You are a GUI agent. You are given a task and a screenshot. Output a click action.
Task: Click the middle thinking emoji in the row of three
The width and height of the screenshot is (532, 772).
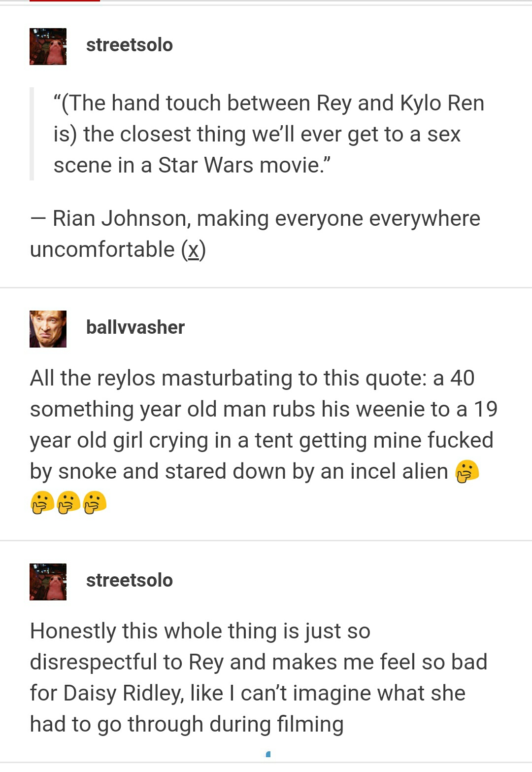(68, 502)
